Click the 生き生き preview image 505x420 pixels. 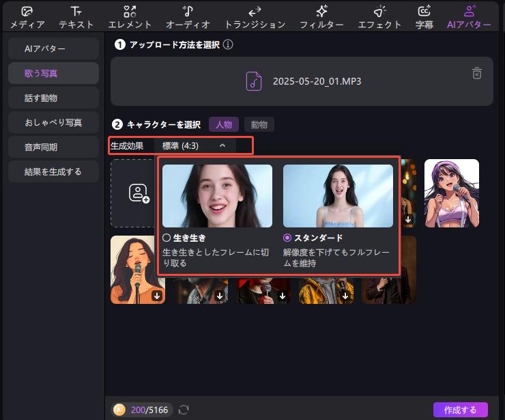(218, 196)
